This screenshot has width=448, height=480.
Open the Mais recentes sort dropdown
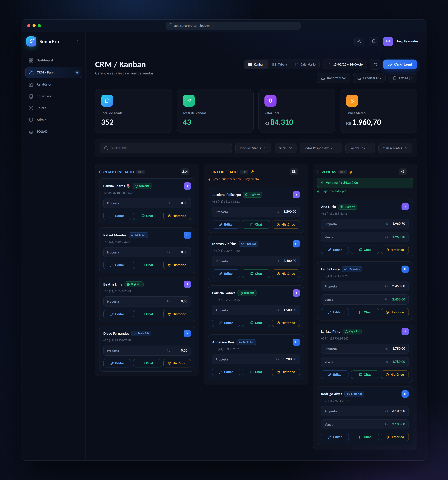click(395, 148)
